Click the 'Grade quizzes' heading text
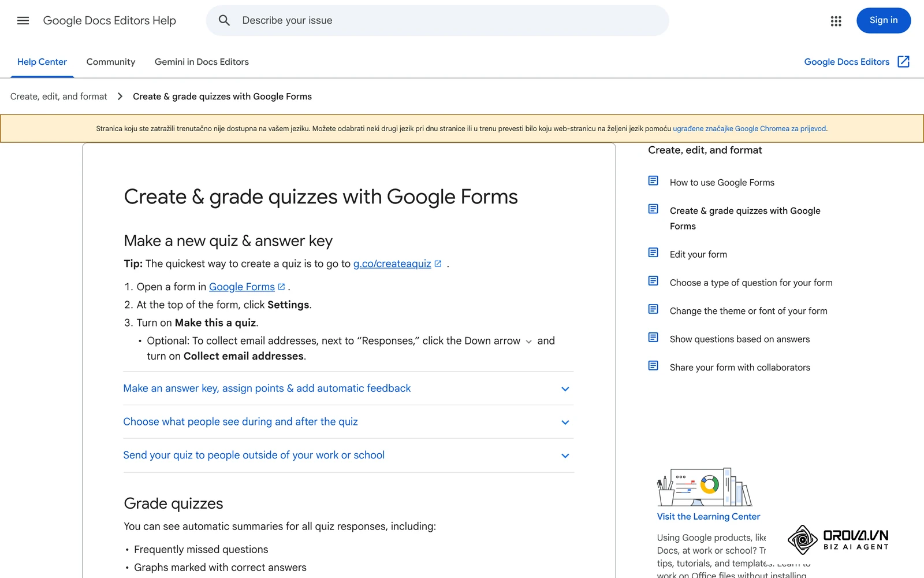This screenshot has width=924, height=578. [x=173, y=503]
